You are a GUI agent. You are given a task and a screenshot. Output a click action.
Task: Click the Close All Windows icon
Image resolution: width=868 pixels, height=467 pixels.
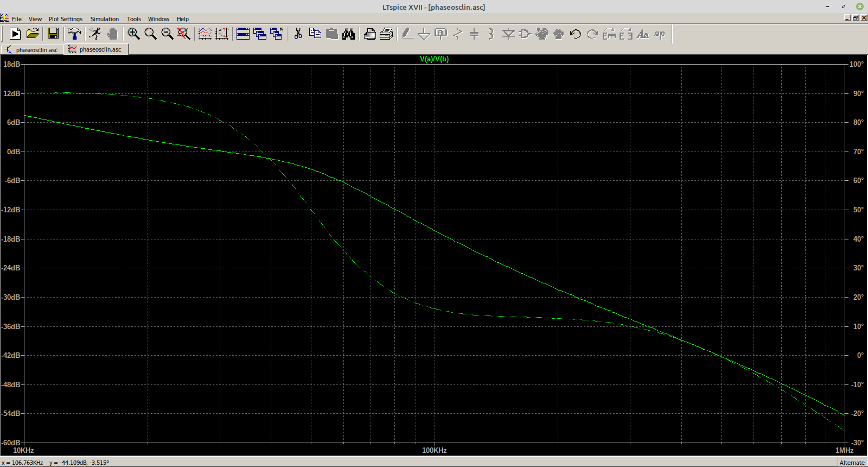(277, 34)
